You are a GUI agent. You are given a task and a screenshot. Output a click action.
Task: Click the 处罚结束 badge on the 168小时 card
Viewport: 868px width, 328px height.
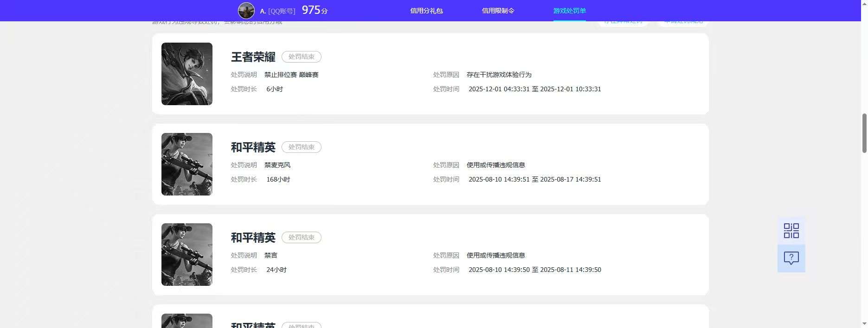coord(302,147)
